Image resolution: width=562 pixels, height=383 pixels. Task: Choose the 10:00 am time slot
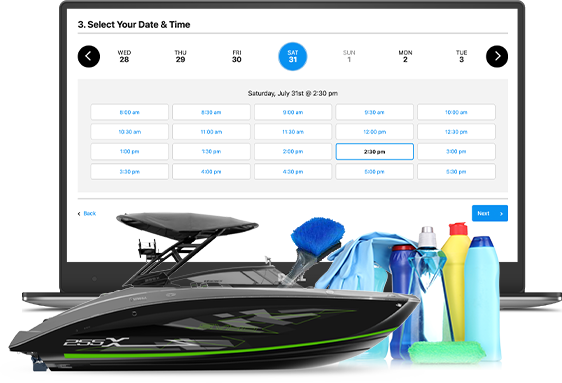tap(456, 112)
